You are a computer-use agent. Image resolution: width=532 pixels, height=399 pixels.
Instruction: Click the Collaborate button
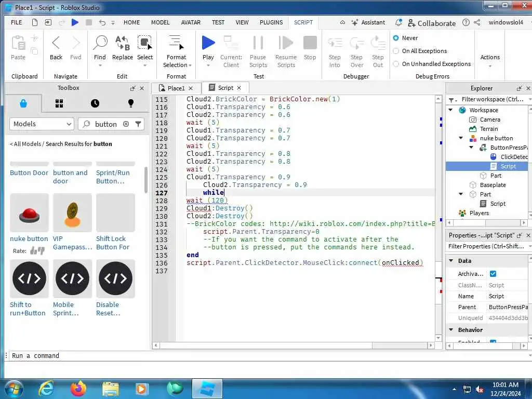tap(432, 23)
